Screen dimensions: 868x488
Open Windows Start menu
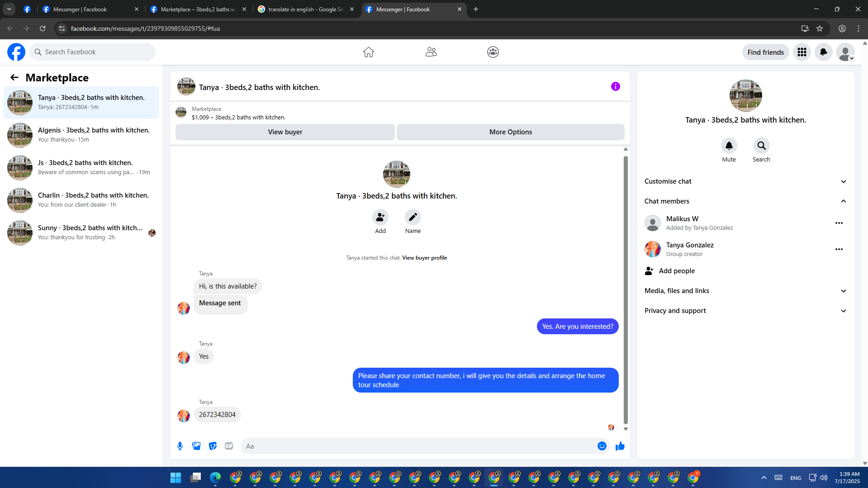point(175,478)
